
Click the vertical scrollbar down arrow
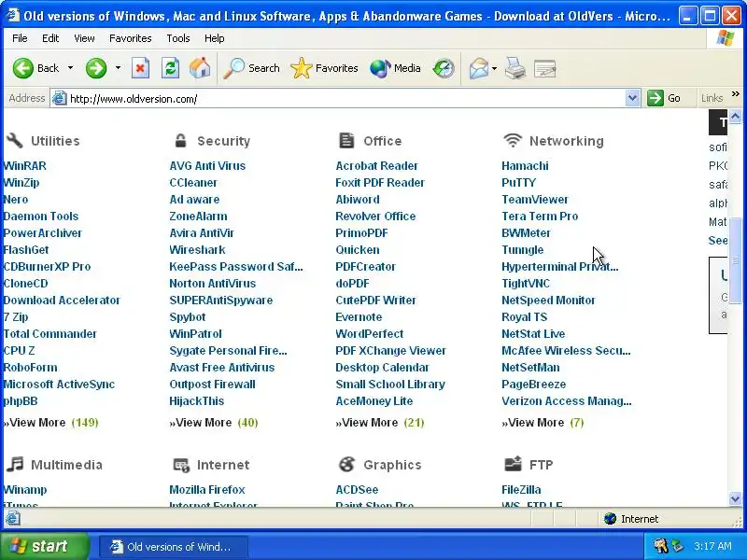tap(735, 498)
